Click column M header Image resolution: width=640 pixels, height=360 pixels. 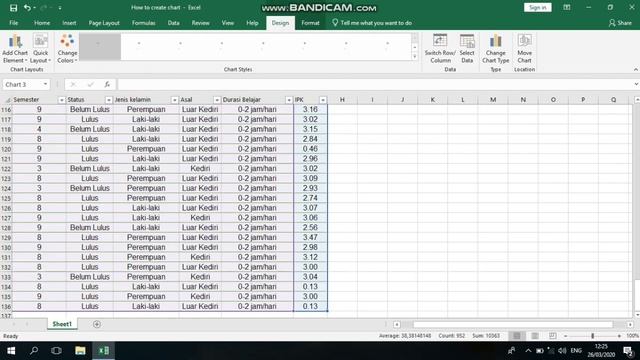click(493, 100)
